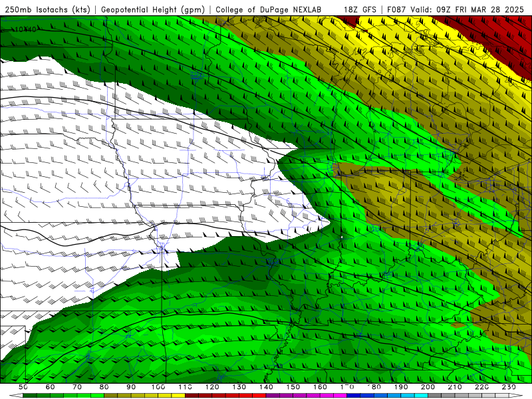Click the '120' colorbar value

click(212, 387)
